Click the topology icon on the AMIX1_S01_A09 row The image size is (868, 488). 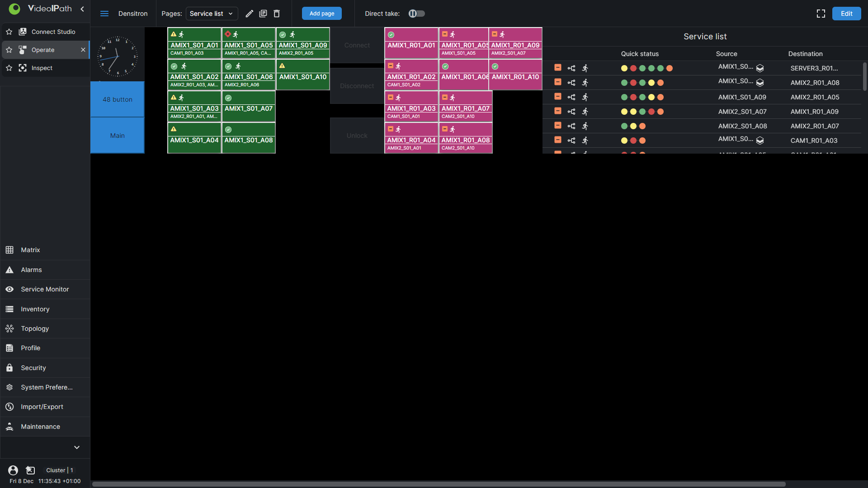click(x=571, y=97)
